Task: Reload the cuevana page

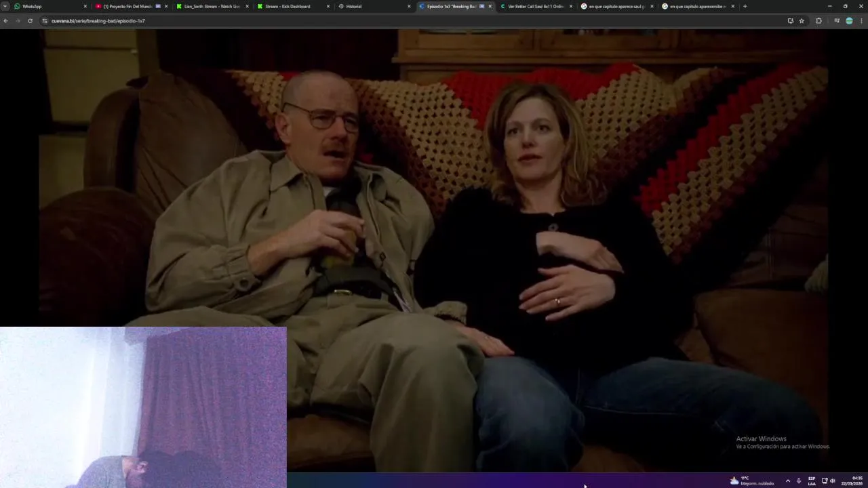Action: tap(30, 21)
